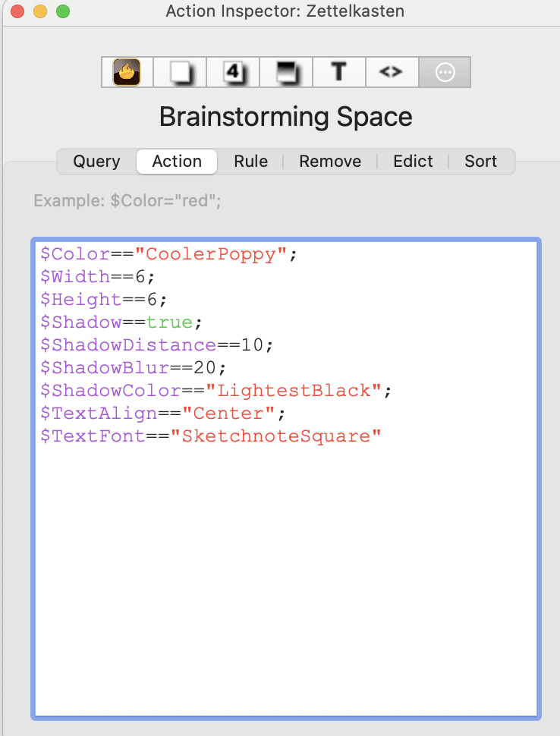Click the Brainstorming Space note title
This screenshot has width=560, height=736.
(286, 118)
